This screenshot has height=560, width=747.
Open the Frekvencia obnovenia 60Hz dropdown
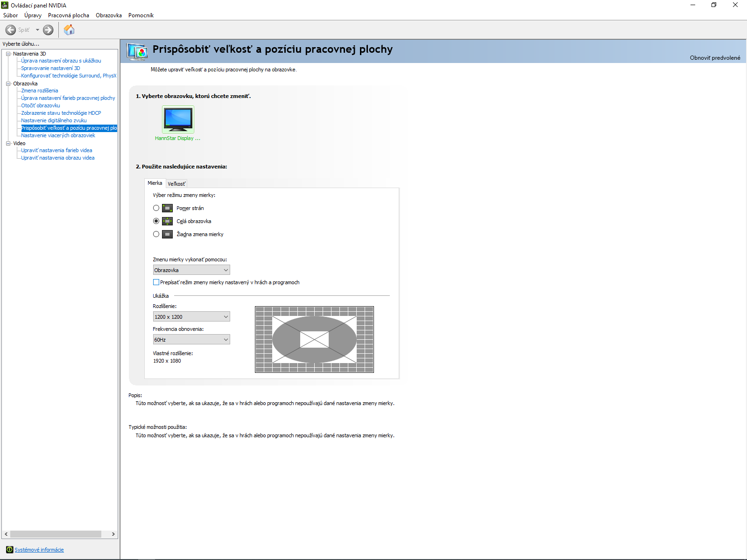tap(191, 340)
